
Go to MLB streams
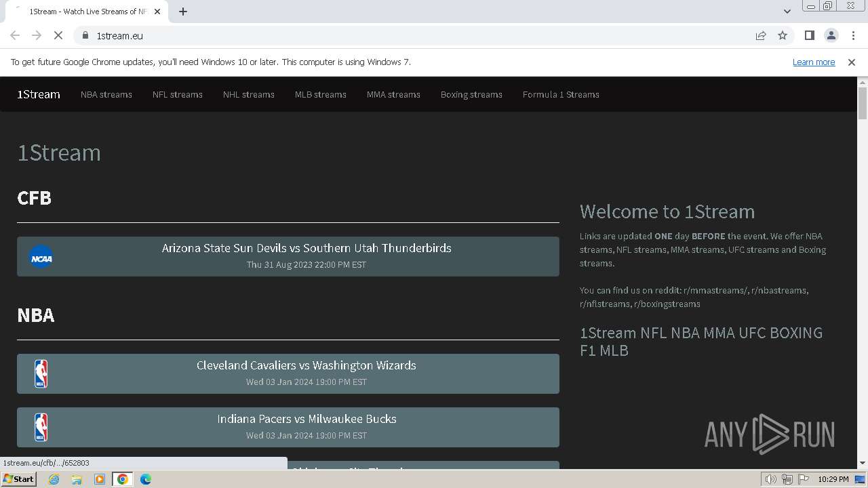pos(321,94)
